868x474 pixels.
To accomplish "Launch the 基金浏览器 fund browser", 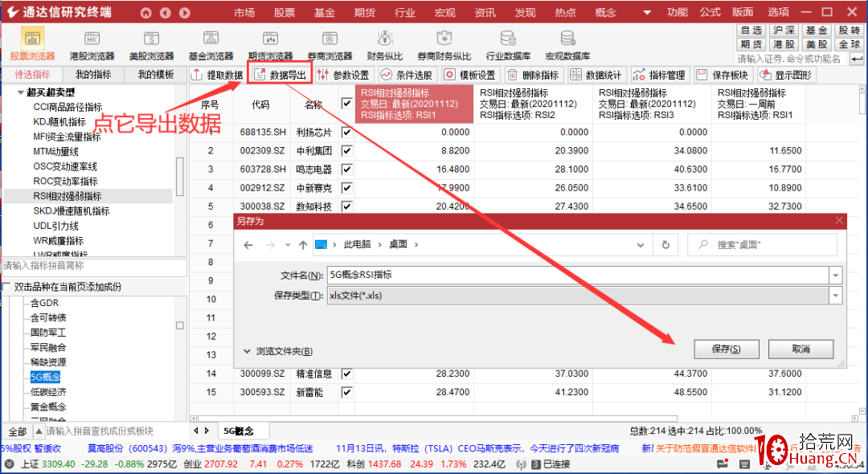I will (x=211, y=45).
